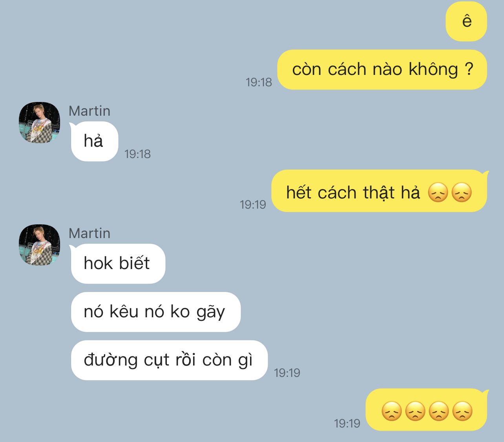This screenshot has width=504, height=442.
Task: Tap the "hok biết" message bubble
Action: (x=117, y=264)
